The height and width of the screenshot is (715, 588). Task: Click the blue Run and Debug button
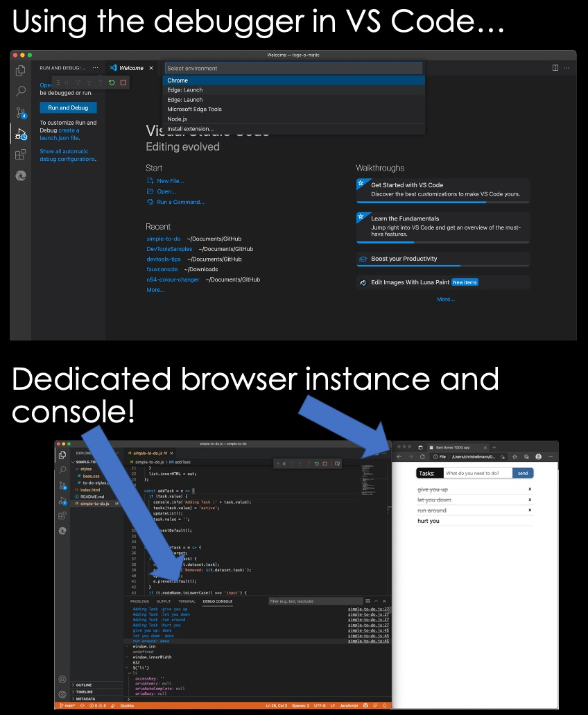(68, 107)
